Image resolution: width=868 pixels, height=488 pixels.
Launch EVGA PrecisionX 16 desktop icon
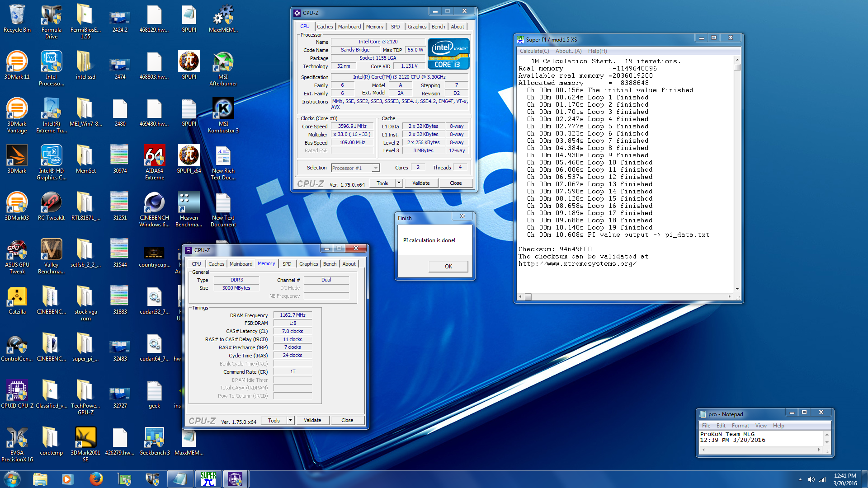pos(17,444)
